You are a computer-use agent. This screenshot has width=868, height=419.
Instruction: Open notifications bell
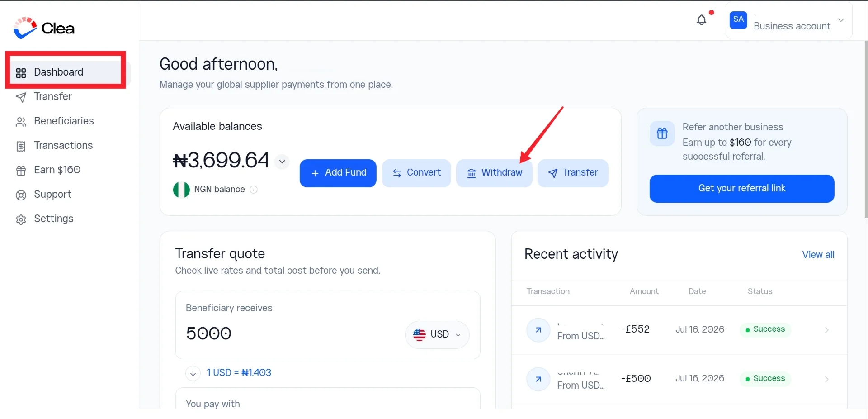tap(702, 20)
